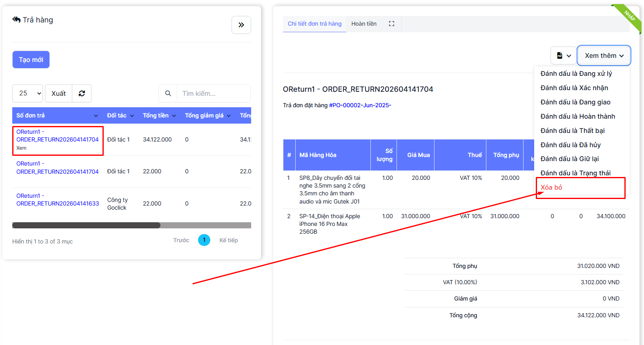Click the return arrow icon beside Trả hàng
644x345 pixels.
coord(16,20)
